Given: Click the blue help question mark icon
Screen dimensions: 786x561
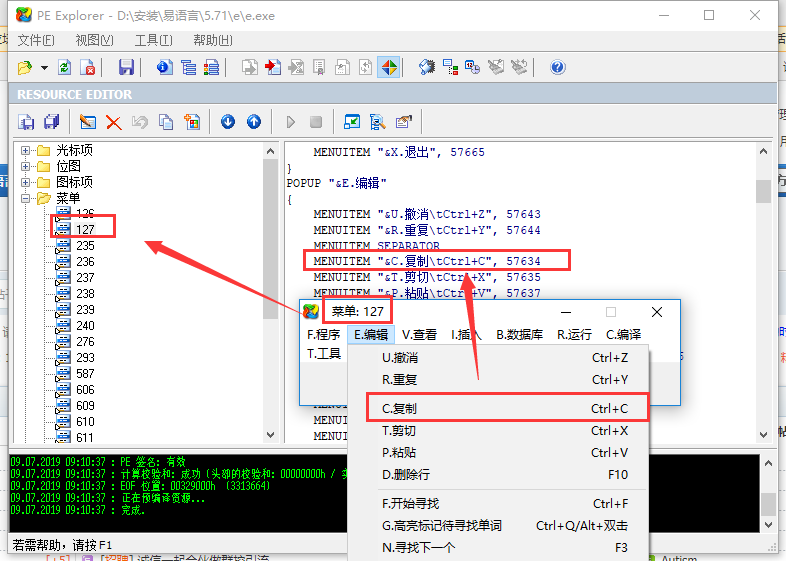Looking at the screenshot, I should 558,67.
